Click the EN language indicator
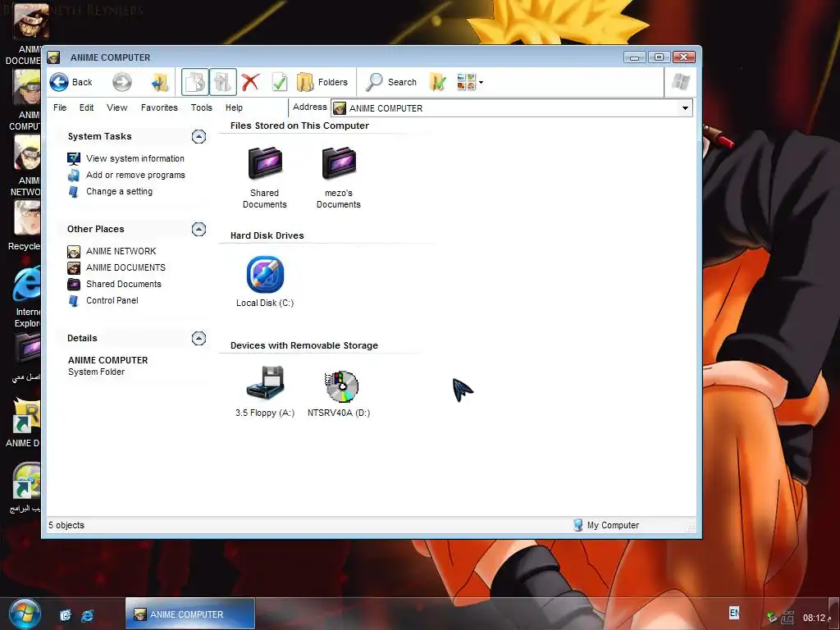Screen dimensions: 840x630 point(734,613)
